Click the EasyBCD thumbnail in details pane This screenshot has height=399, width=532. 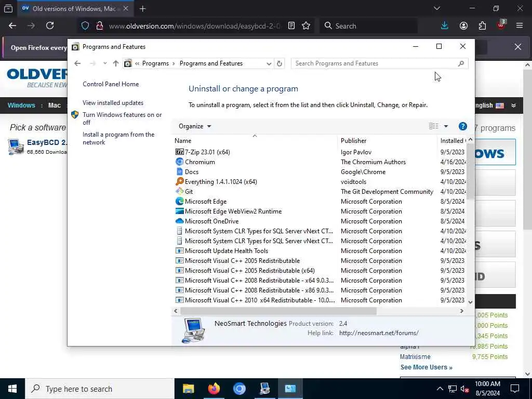[193, 330]
